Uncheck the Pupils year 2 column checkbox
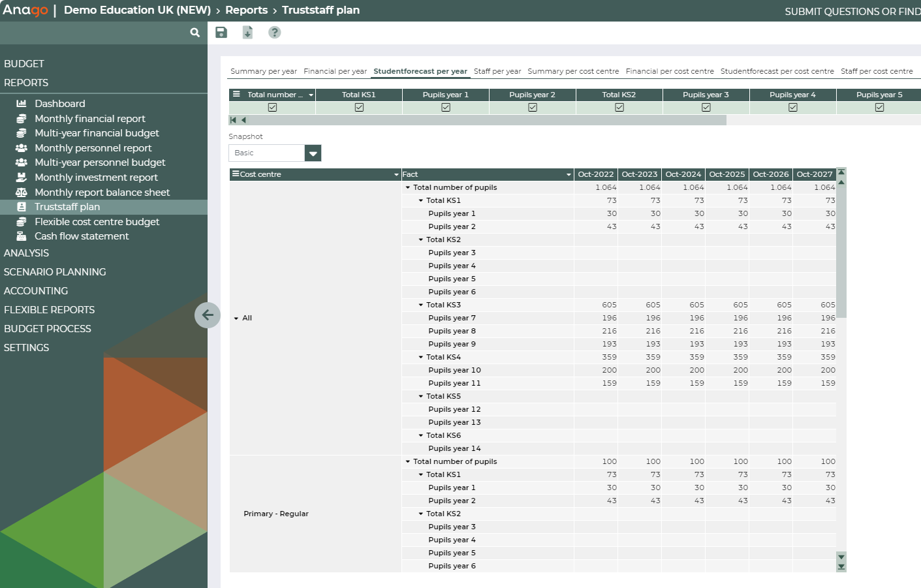This screenshot has width=921, height=588. tap(533, 108)
